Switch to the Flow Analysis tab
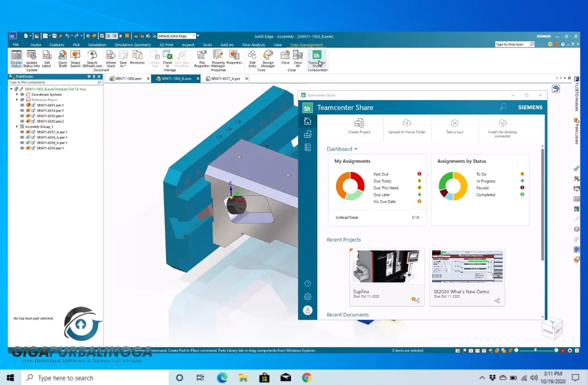The height and width of the screenshot is (385, 588). 253,44
